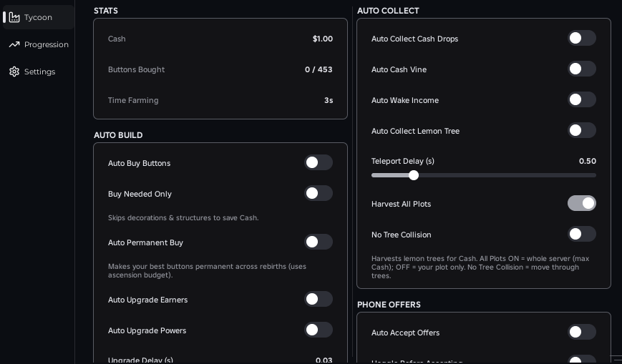Screen dimensions: 622x364
Task: Click the STATS section heading
Action: point(106,11)
